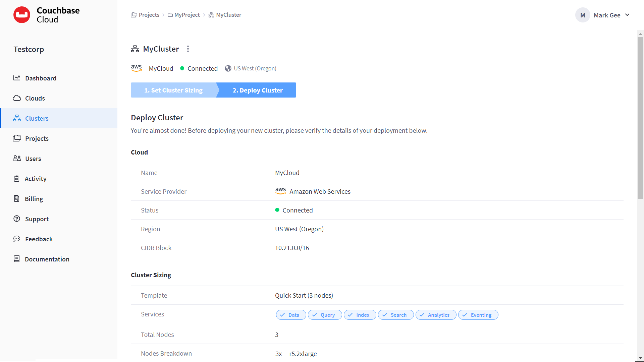This screenshot has width=644, height=362.
Task: Open the MyCluster options kebab menu
Action: pyautogui.click(x=188, y=49)
